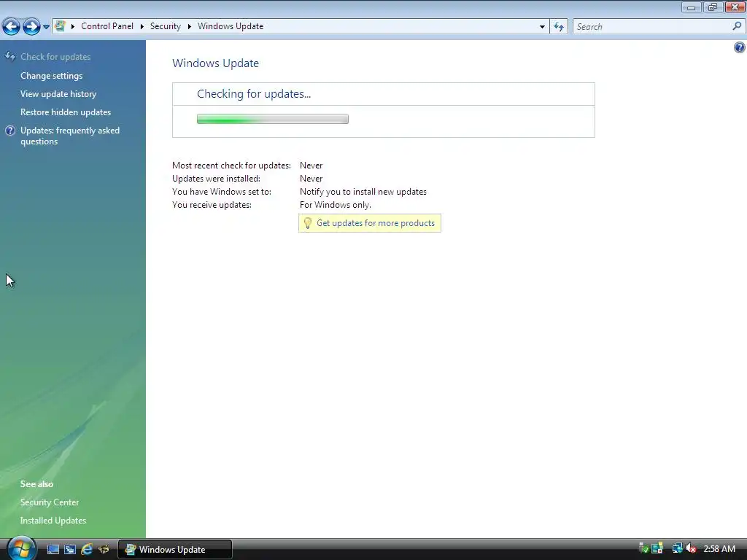Screen dimensions: 747x560
Task: Click 'For Windows only.' text
Action: pyautogui.click(x=335, y=205)
